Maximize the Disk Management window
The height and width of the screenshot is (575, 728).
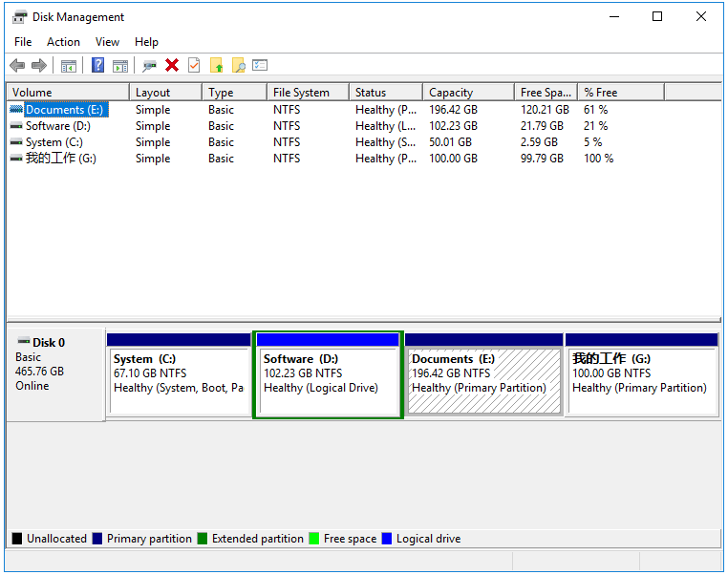pyautogui.click(x=657, y=16)
